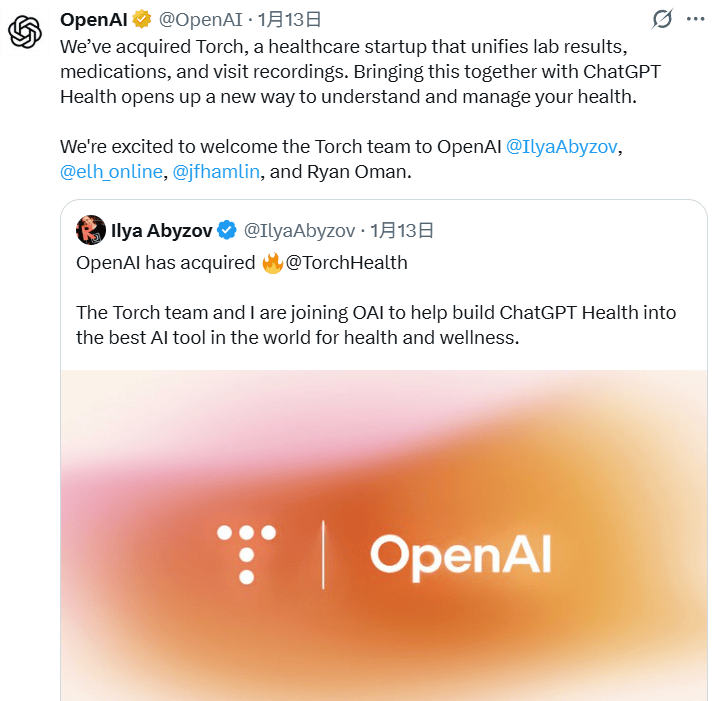The image size is (726, 701).
Task: Click the OpenAI display name
Action: coord(94,19)
